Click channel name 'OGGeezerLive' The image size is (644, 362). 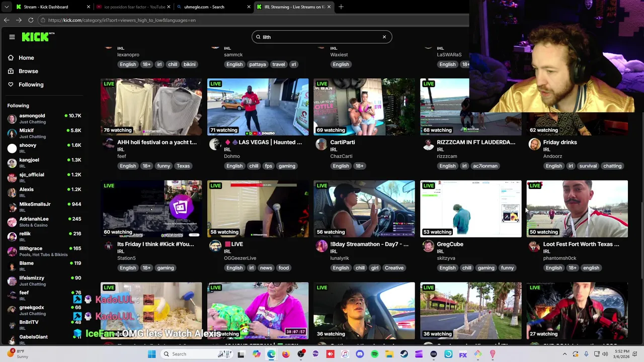pyautogui.click(x=240, y=258)
